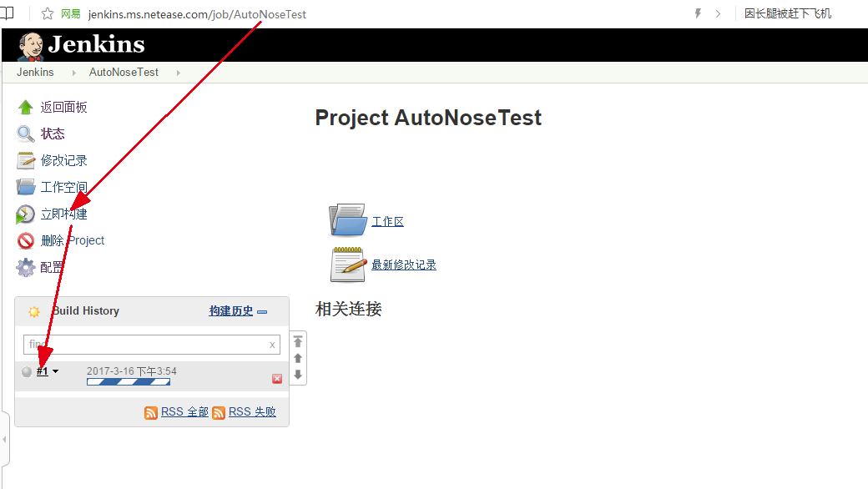Click the 删除 Project link

click(73, 240)
